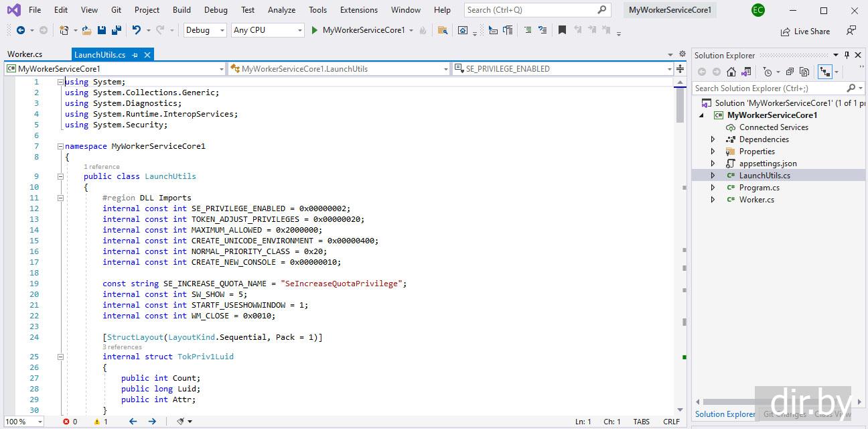868x429 pixels.
Task: Click the send feedback icon near Live Share
Action: [851, 31]
